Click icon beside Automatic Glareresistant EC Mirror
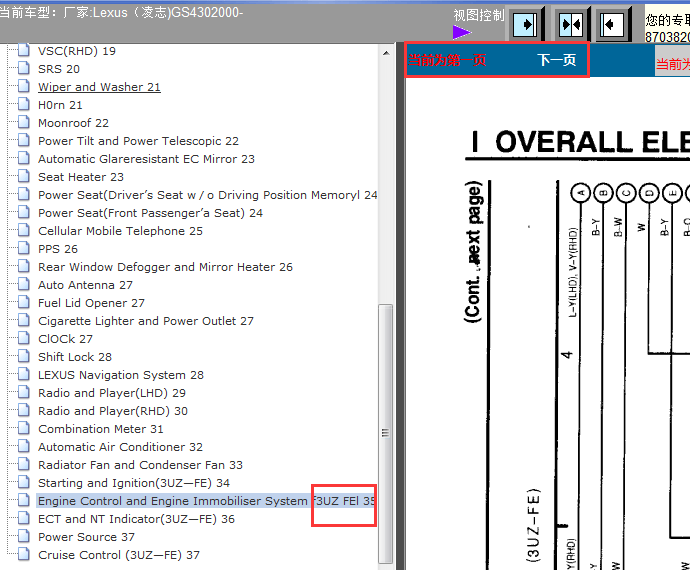 pyautogui.click(x=24, y=159)
